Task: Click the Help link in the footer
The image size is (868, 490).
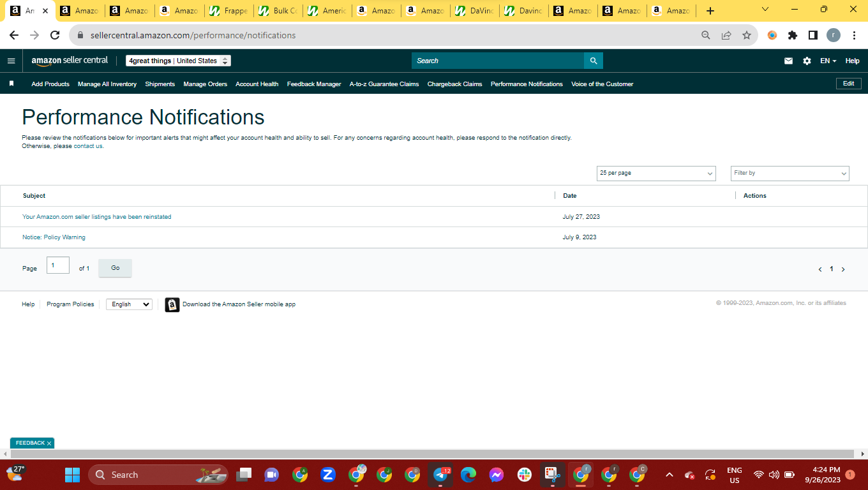Action: pyautogui.click(x=28, y=304)
